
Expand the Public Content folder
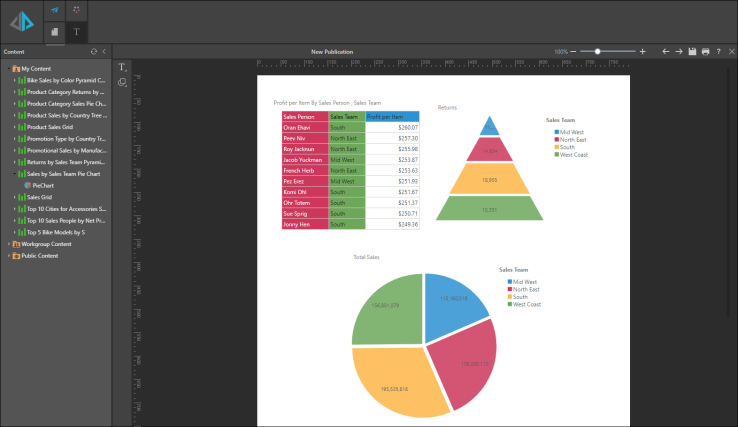pyautogui.click(x=9, y=256)
